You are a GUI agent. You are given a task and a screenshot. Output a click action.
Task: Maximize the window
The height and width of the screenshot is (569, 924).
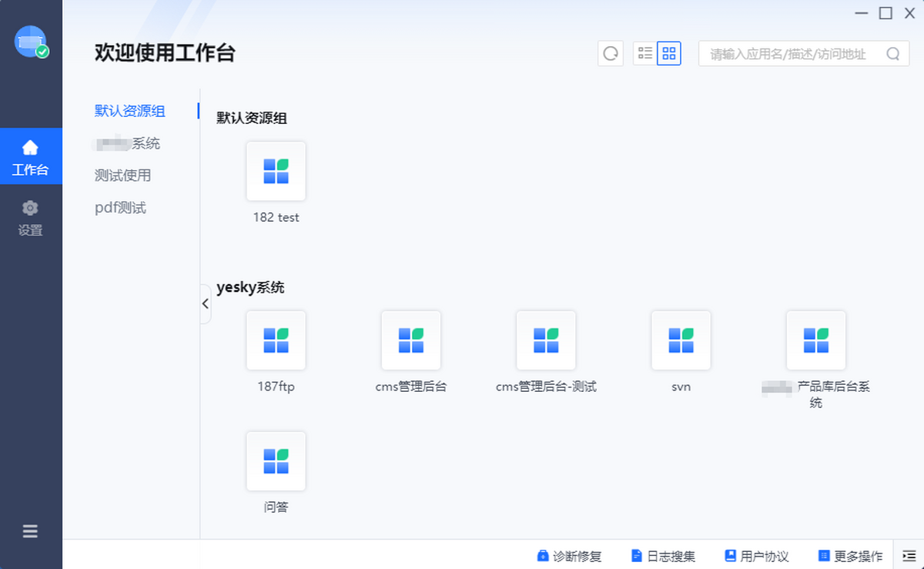(x=885, y=13)
